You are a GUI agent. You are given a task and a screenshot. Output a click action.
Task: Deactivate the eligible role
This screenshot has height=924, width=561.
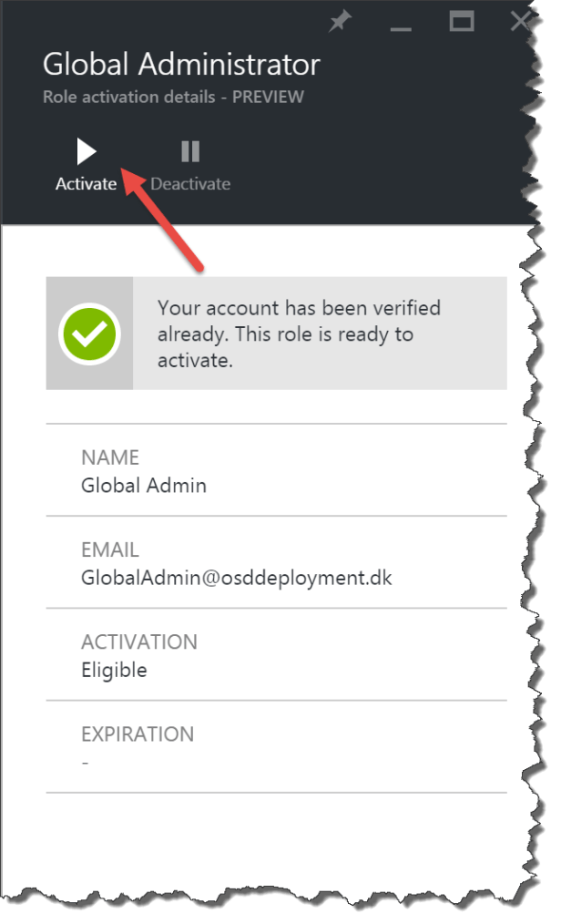(191, 162)
